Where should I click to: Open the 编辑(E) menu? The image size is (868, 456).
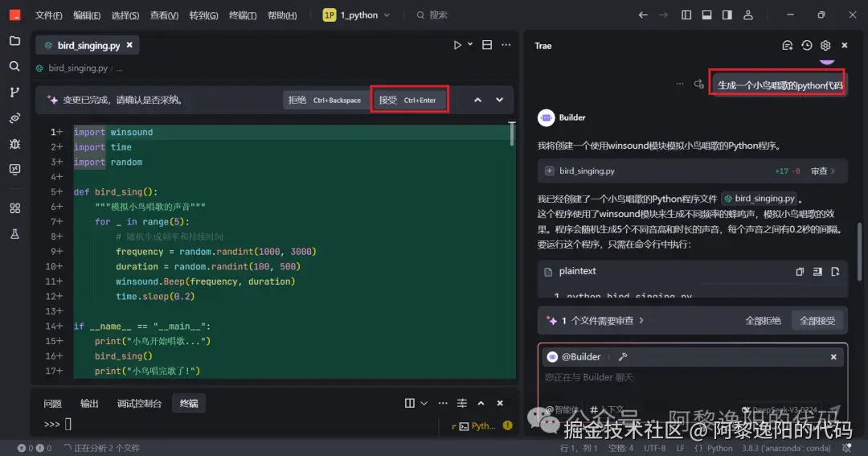pos(87,15)
